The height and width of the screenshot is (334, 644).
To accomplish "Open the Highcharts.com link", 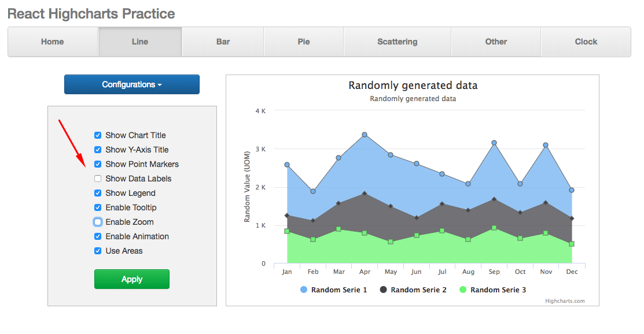I will click(566, 300).
